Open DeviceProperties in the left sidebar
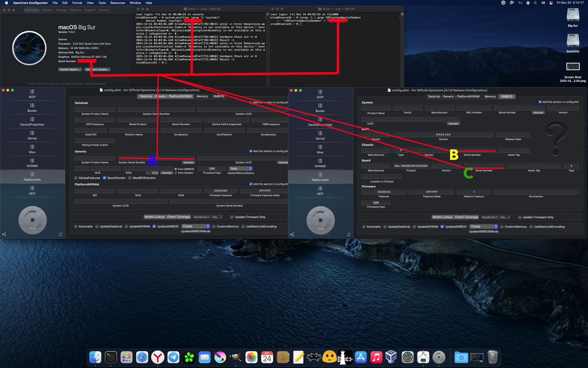 (x=32, y=121)
